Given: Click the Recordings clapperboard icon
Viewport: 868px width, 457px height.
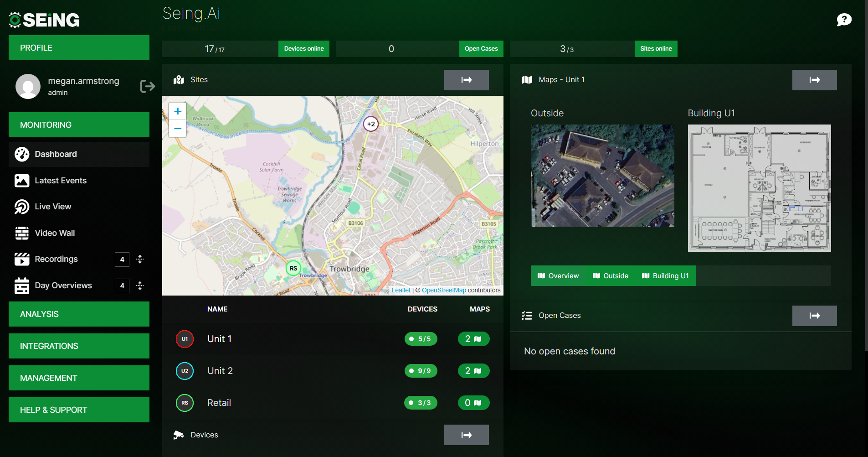Looking at the screenshot, I should point(22,259).
